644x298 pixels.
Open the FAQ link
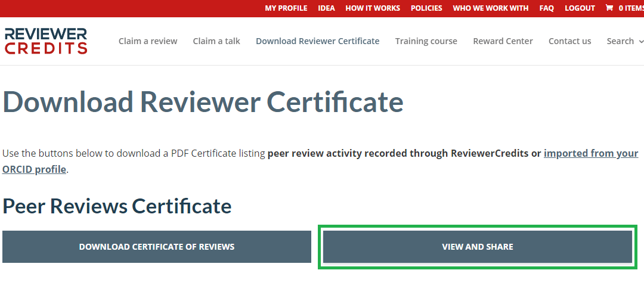[x=547, y=8]
